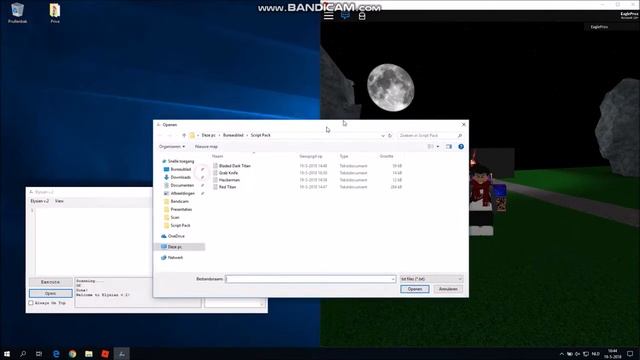640x360 pixels.
Task: Open the view options dropdown arrow
Action: tap(438, 147)
